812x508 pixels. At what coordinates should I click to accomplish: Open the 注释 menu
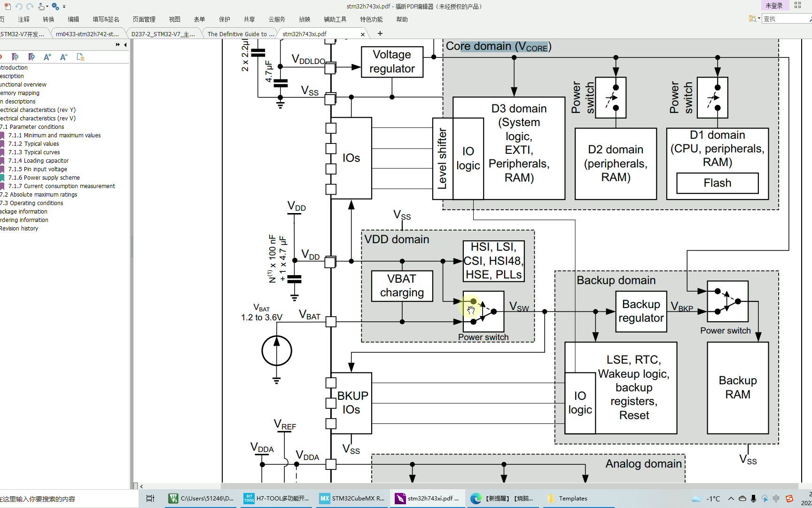[23, 19]
